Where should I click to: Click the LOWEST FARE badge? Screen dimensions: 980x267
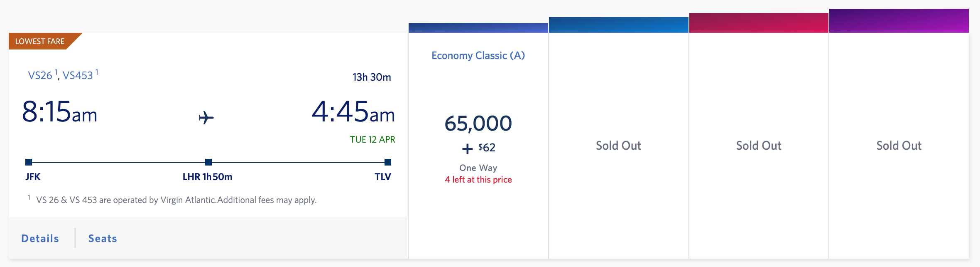click(39, 41)
